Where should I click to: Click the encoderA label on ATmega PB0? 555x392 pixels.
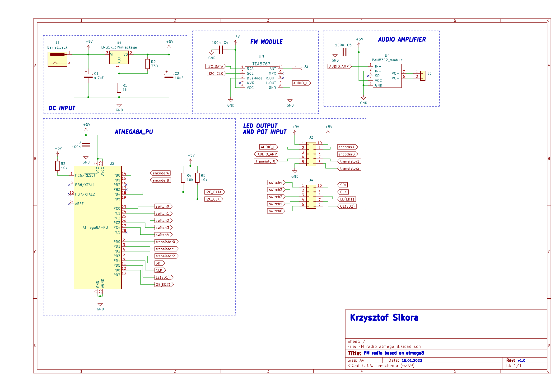160,173
